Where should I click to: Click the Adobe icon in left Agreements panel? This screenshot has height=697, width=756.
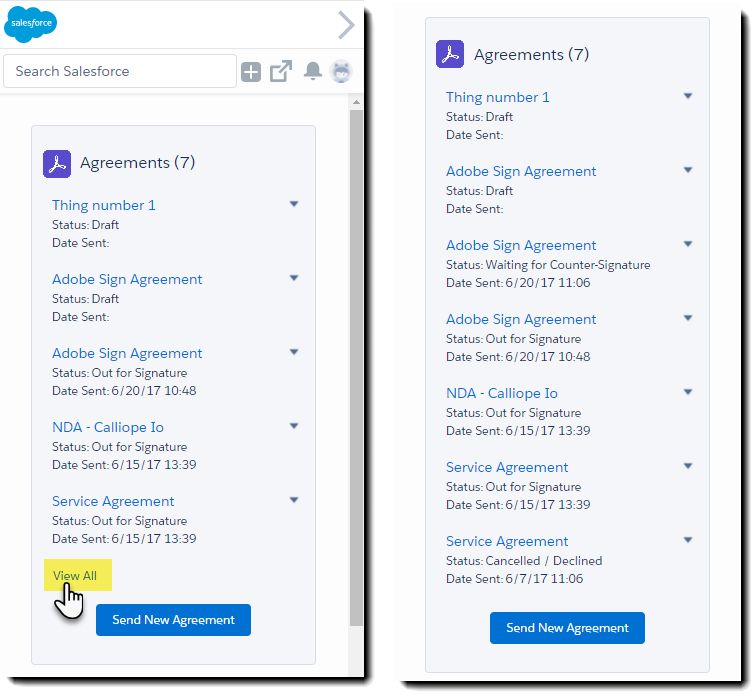coord(57,164)
